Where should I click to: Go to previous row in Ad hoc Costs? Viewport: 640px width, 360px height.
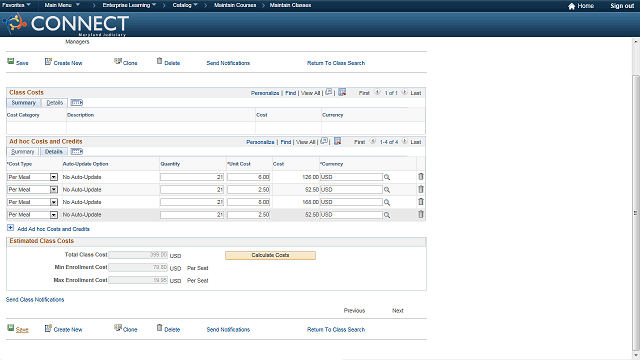(x=373, y=141)
